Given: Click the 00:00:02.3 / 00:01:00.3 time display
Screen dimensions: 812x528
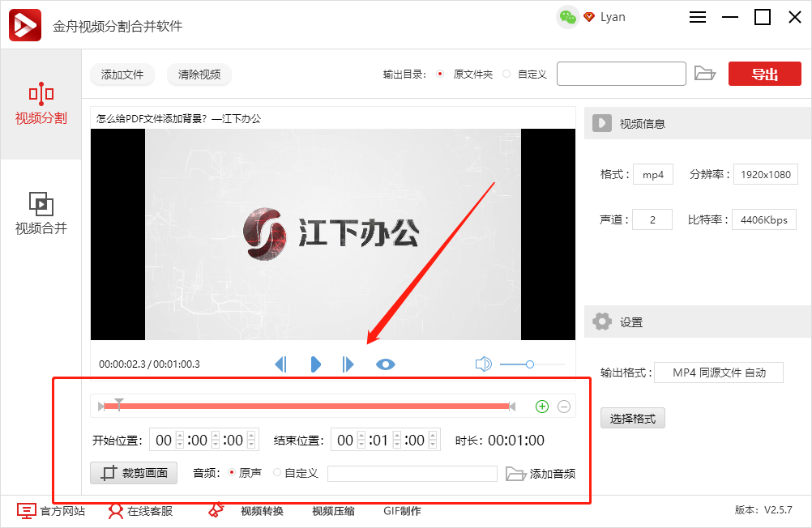Looking at the screenshot, I should click(x=149, y=364).
